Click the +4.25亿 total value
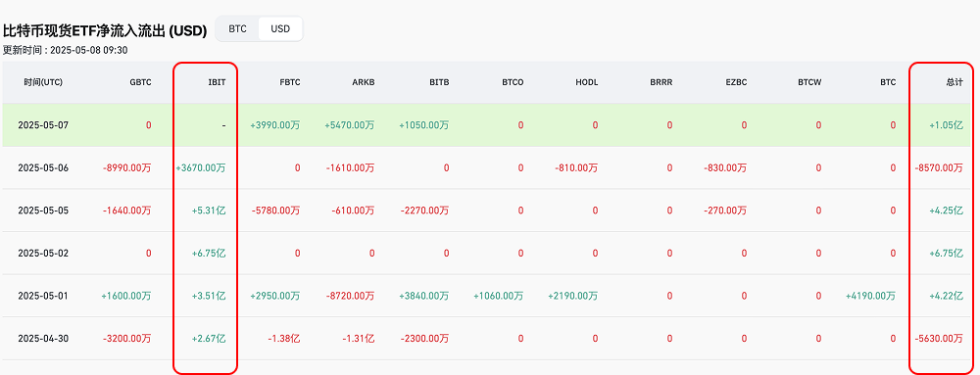This screenshot has width=980, height=375. [x=947, y=211]
